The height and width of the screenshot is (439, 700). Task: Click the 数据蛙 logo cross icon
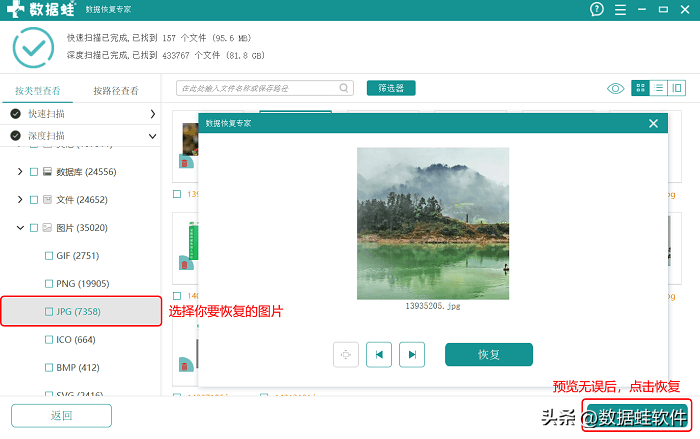click(16, 8)
